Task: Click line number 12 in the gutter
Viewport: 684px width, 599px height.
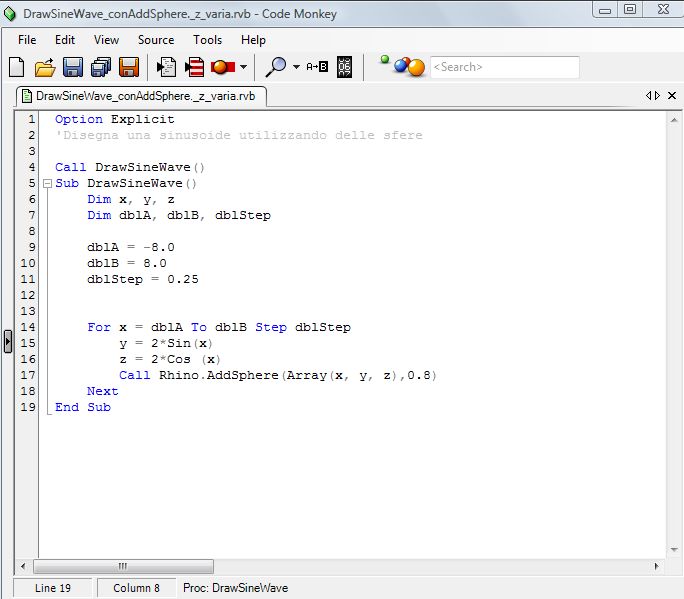Action: [27, 295]
